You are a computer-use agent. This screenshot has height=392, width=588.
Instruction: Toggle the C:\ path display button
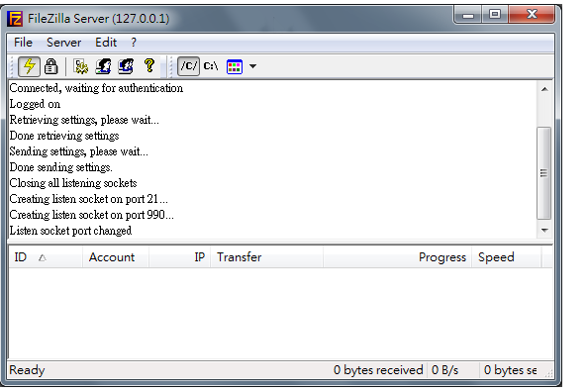pos(211,66)
